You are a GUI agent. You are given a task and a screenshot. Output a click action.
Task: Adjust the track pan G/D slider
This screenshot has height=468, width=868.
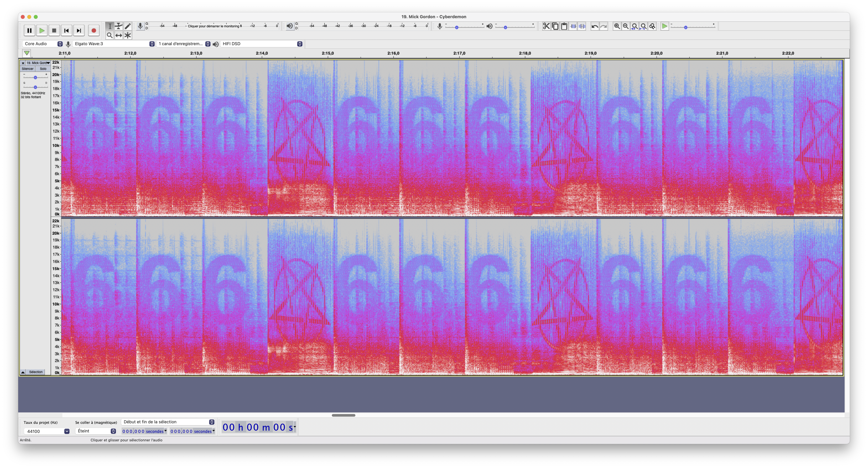click(x=35, y=87)
